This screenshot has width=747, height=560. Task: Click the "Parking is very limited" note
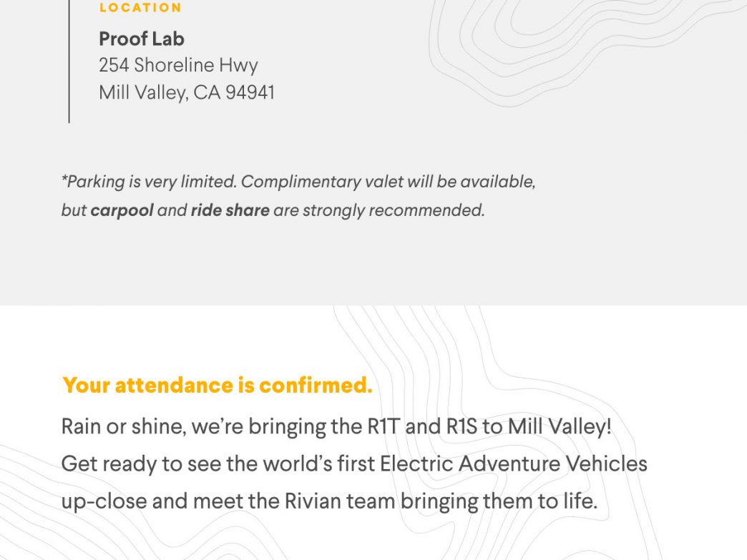tap(149, 182)
